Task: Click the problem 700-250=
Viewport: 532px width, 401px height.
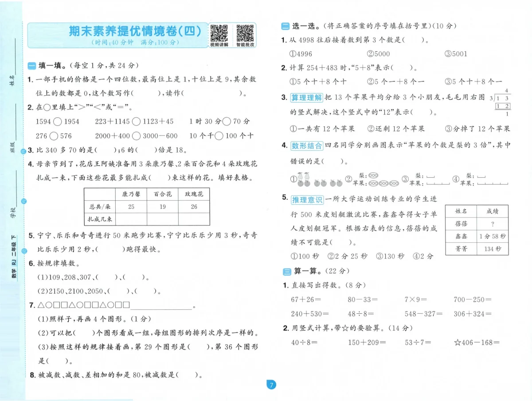Action: tap(473, 300)
